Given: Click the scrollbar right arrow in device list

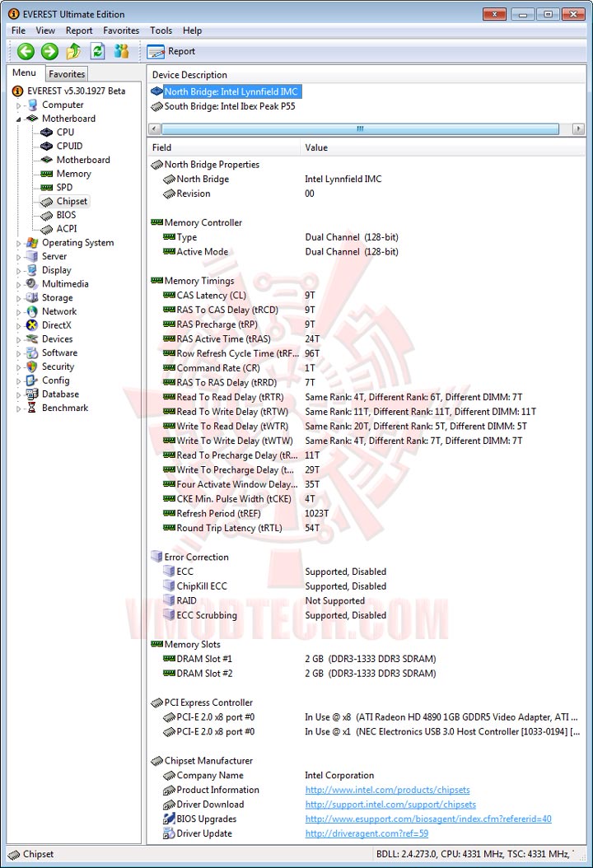Looking at the screenshot, I should pos(578,129).
